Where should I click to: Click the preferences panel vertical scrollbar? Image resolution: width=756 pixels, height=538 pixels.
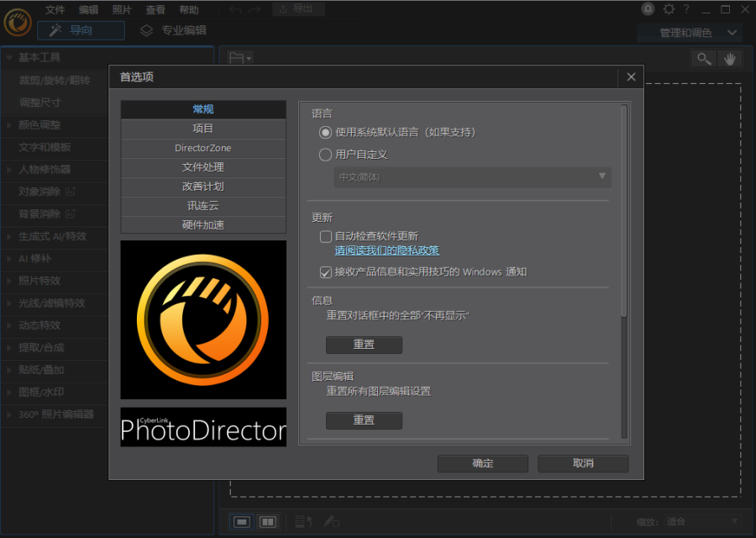tap(624, 211)
